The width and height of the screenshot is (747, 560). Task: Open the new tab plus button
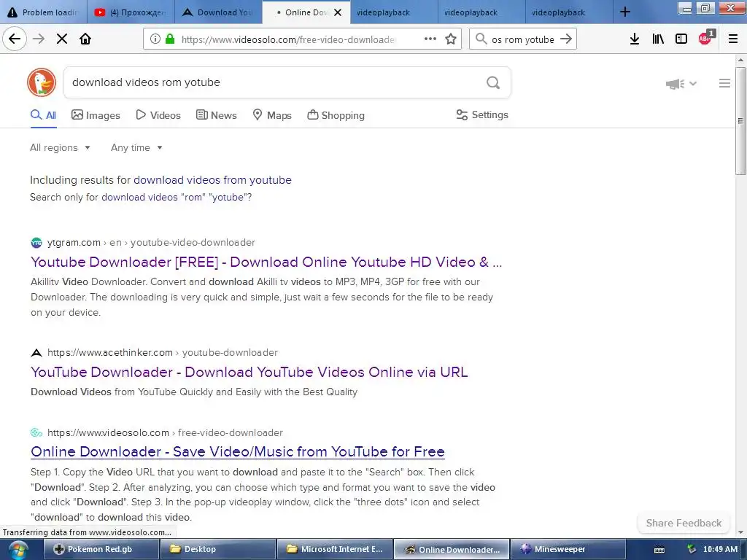coord(625,12)
